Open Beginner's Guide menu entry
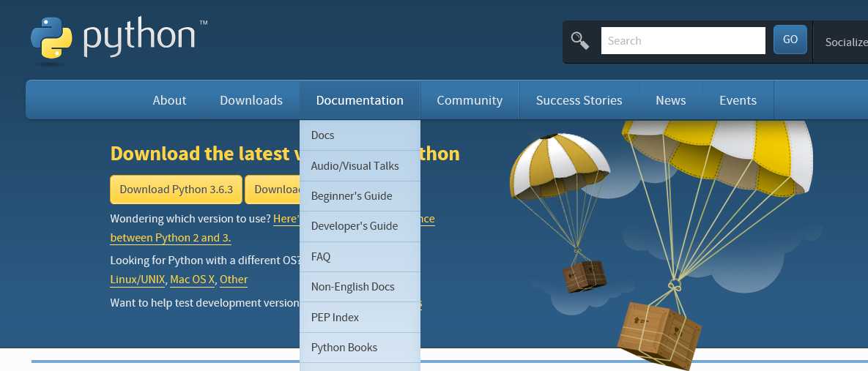Image resolution: width=868 pixels, height=371 pixels. [360, 196]
